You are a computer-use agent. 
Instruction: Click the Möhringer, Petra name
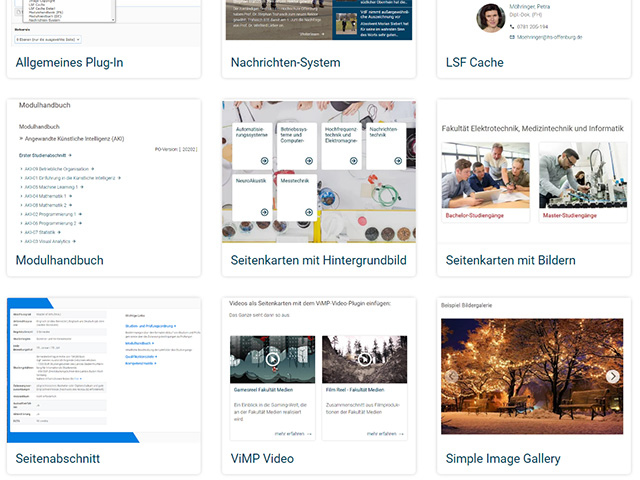(x=529, y=7)
